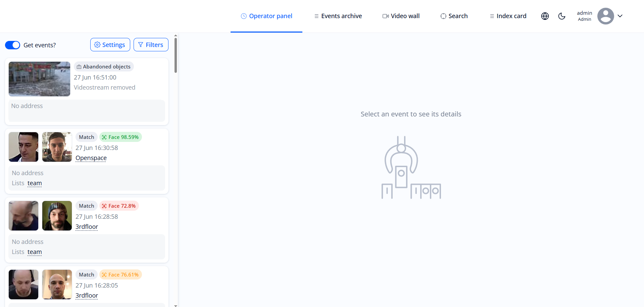This screenshot has width=644, height=307.
Task: Open team list link in 16:28:58 event
Action: (x=35, y=252)
